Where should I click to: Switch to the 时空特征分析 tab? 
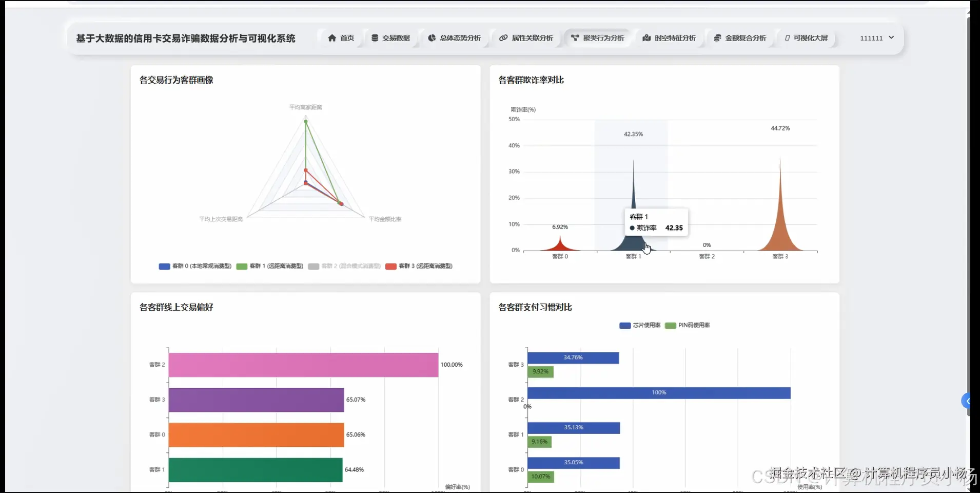click(x=669, y=38)
